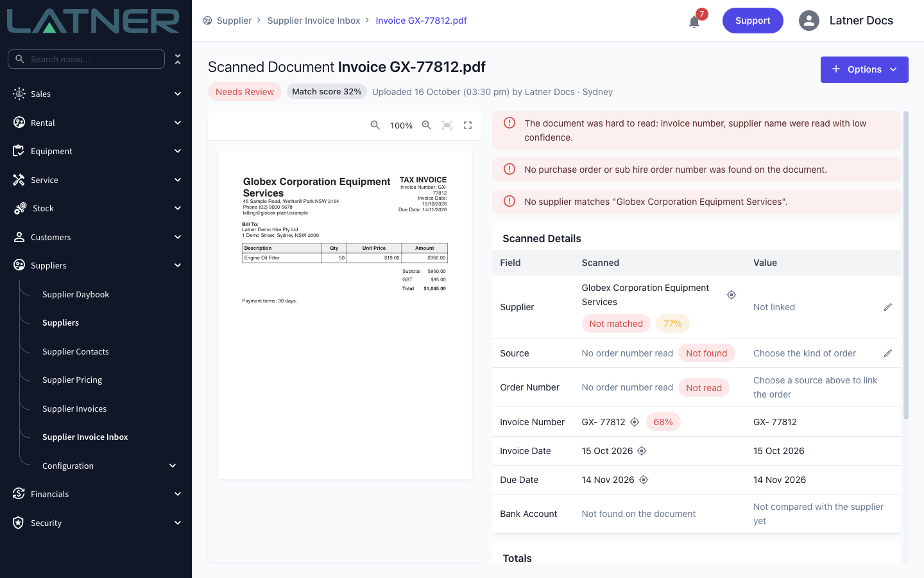This screenshot has width=924, height=578.
Task: Click the Latner logo
Action: [93, 21]
